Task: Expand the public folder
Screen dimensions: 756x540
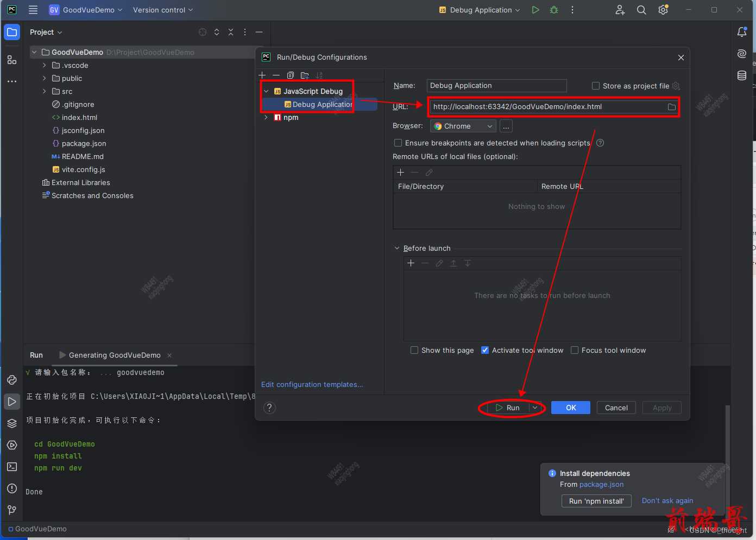Action: pyautogui.click(x=45, y=78)
